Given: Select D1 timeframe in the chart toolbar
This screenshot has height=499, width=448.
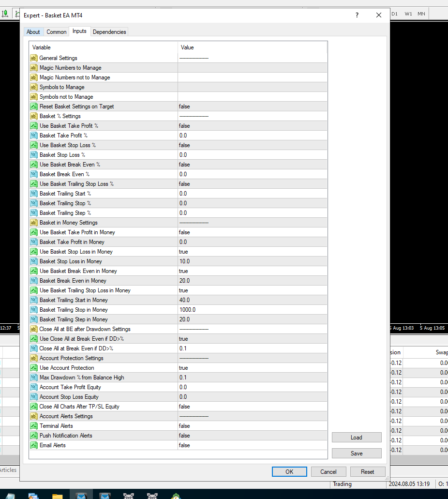Looking at the screenshot, I should (395, 14).
